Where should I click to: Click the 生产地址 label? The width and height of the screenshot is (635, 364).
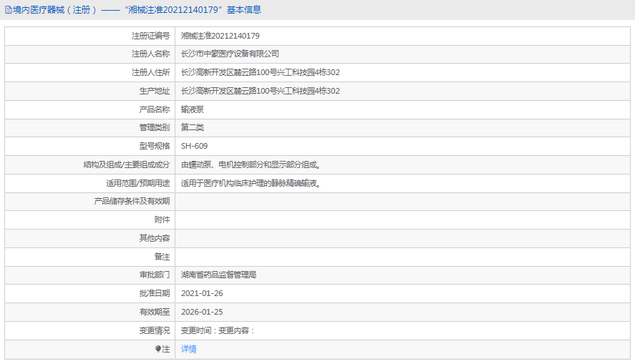(155, 91)
